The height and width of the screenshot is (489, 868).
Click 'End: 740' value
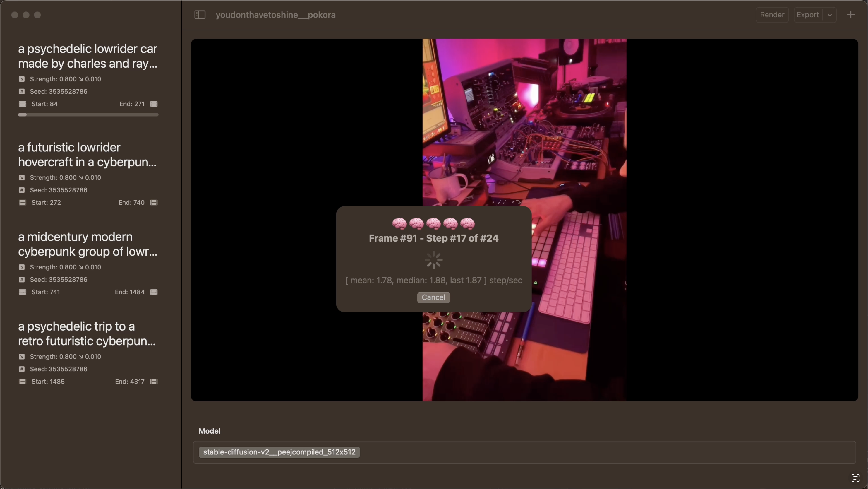coord(131,203)
